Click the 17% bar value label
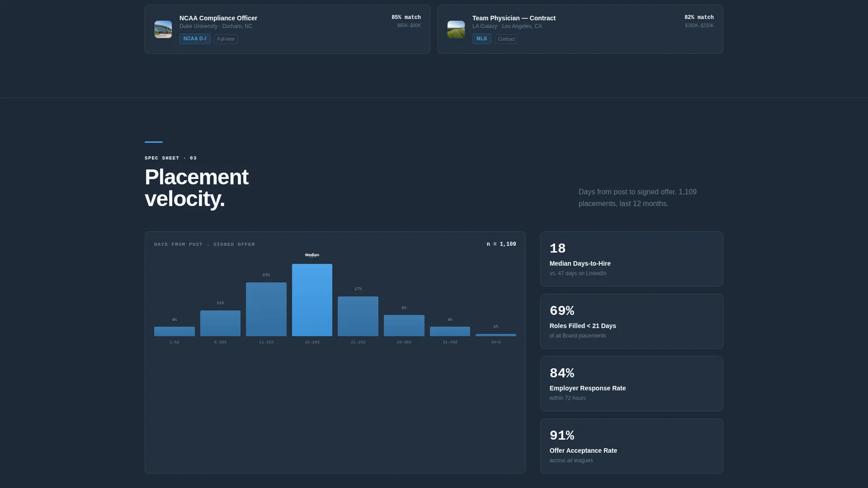The height and width of the screenshot is (488, 868). 358,289
